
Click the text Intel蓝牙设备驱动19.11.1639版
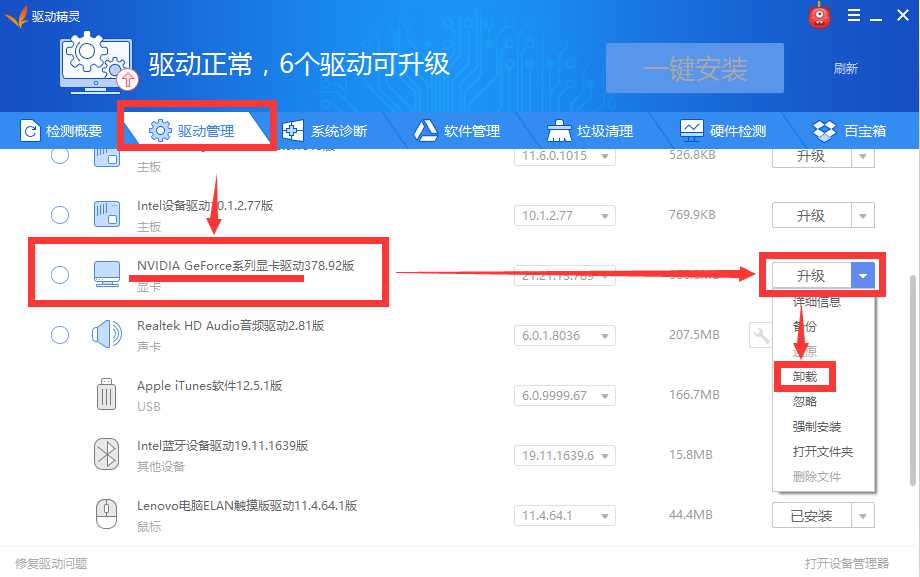(x=222, y=446)
